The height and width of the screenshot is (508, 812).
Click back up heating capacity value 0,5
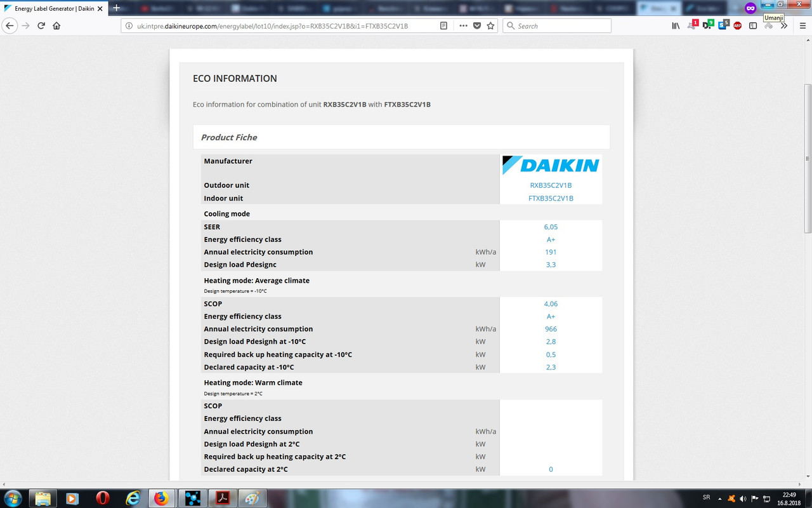pyautogui.click(x=551, y=354)
